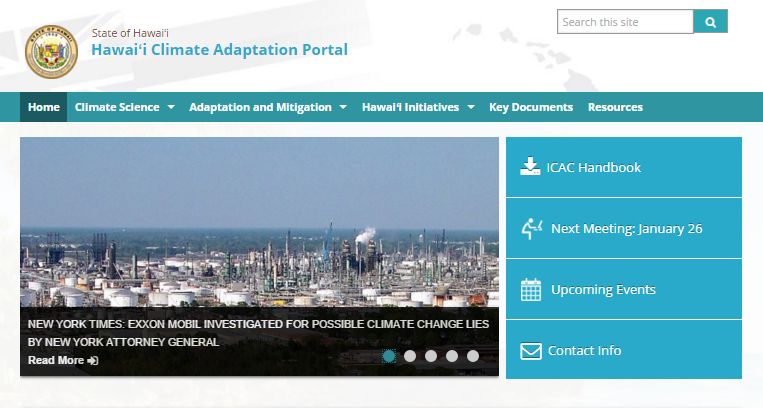
Task: Select the first slide indicator dot
Action: coord(389,356)
